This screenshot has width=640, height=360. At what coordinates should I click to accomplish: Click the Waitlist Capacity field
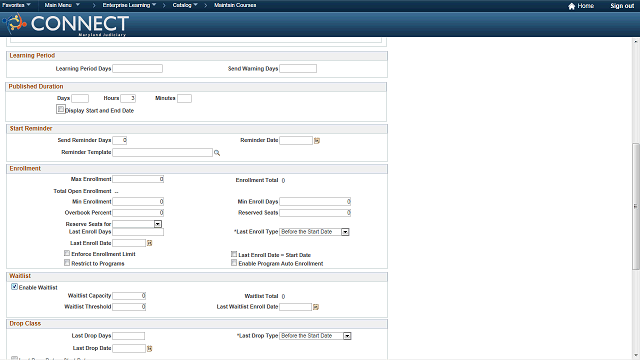coord(129,296)
